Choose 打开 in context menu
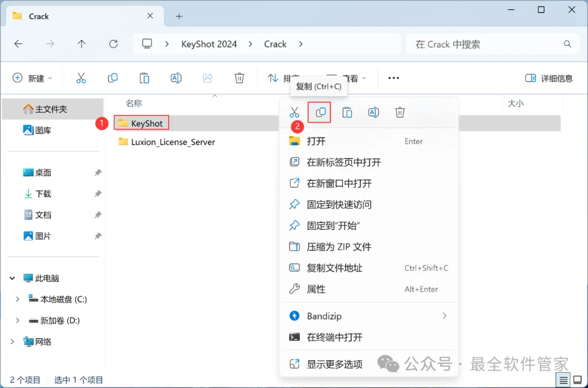The image size is (588, 388). [369, 141]
